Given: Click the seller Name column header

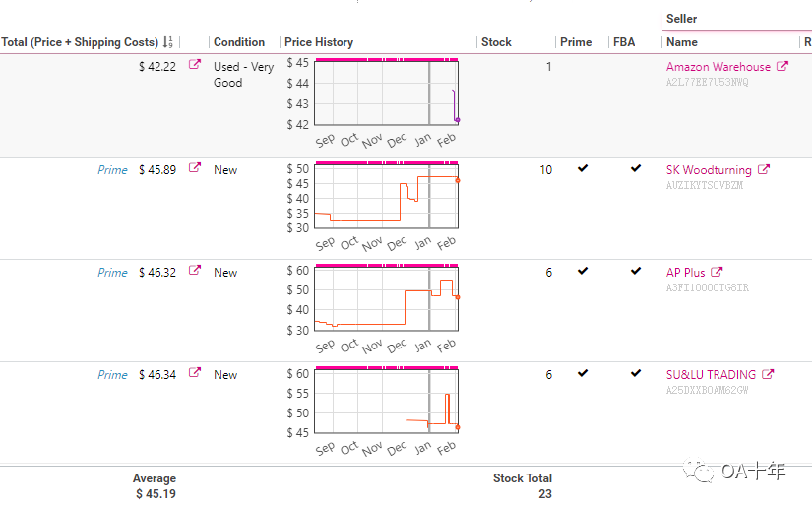Looking at the screenshot, I should pyautogui.click(x=682, y=42).
